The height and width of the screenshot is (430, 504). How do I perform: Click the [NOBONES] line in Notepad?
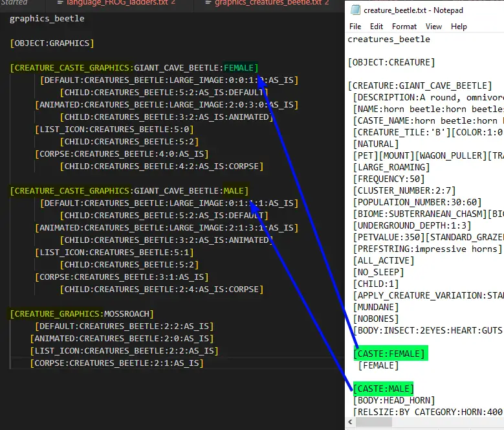[x=376, y=319]
